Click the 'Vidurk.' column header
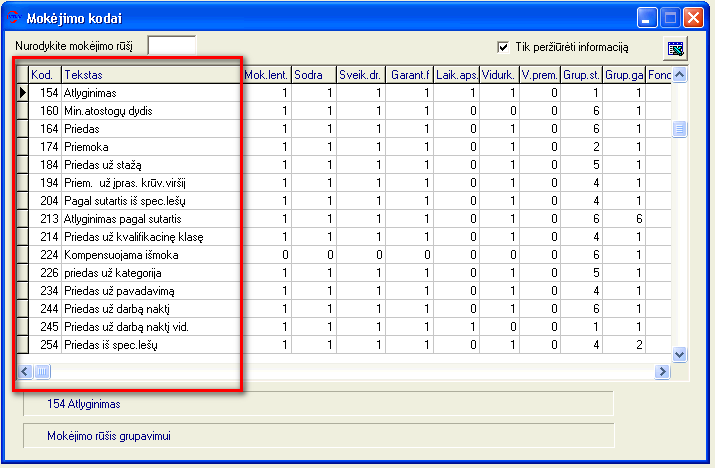Viewport: 715px width, 468px height. coord(499,75)
